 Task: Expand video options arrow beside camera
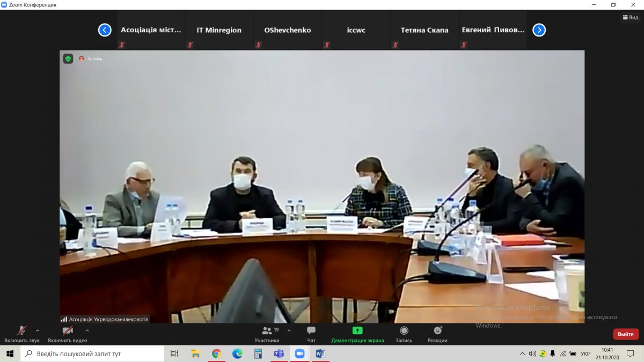pyautogui.click(x=87, y=330)
